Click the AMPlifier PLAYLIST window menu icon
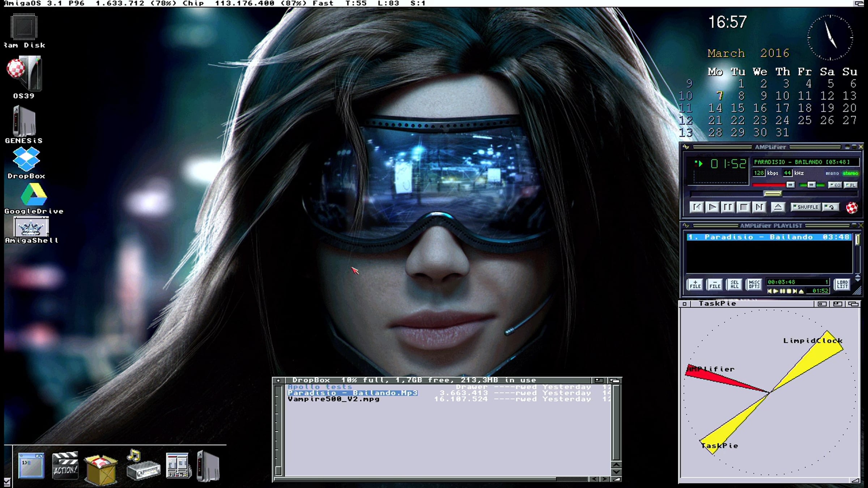Viewport: 868px width, 488px height. tap(686, 226)
